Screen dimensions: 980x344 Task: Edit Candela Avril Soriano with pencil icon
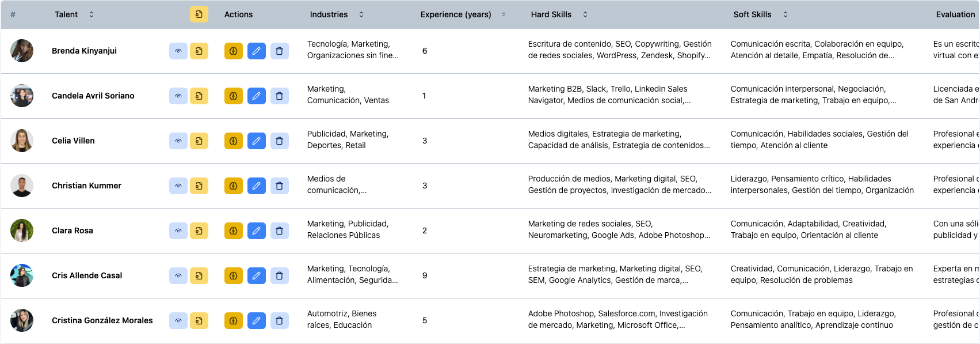(x=256, y=96)
